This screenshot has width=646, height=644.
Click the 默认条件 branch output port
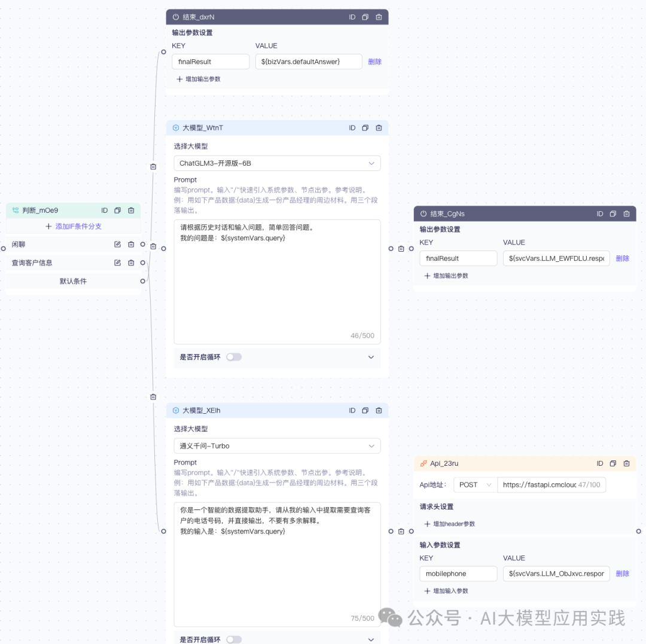pos(142,281)
